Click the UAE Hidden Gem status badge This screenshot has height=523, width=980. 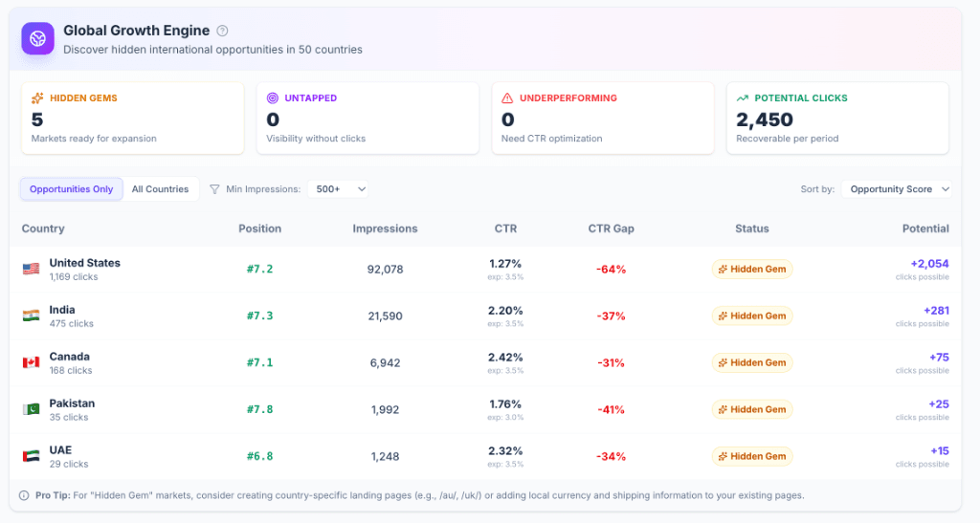(x=751, y=456)
